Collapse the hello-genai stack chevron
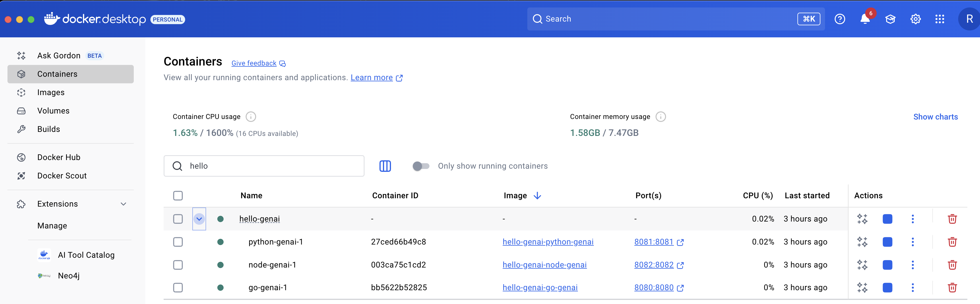The width and height of the screenshot is (980, 304). 199,219
